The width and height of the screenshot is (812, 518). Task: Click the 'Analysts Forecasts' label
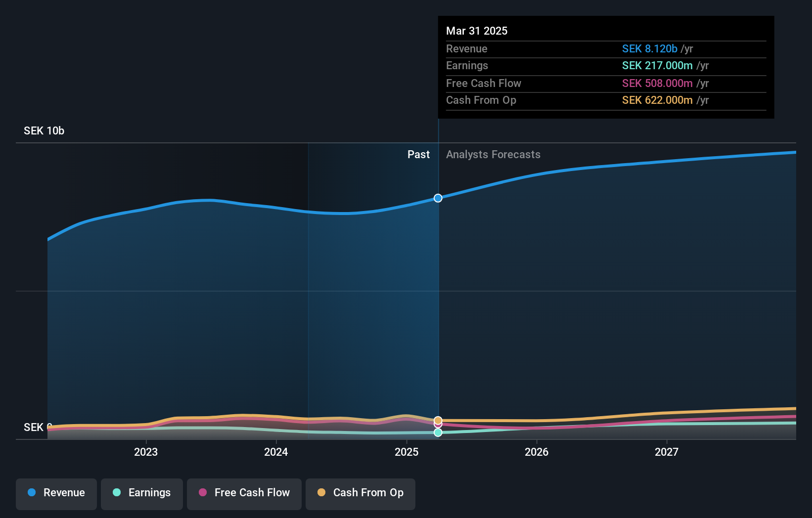coord(493,155)
